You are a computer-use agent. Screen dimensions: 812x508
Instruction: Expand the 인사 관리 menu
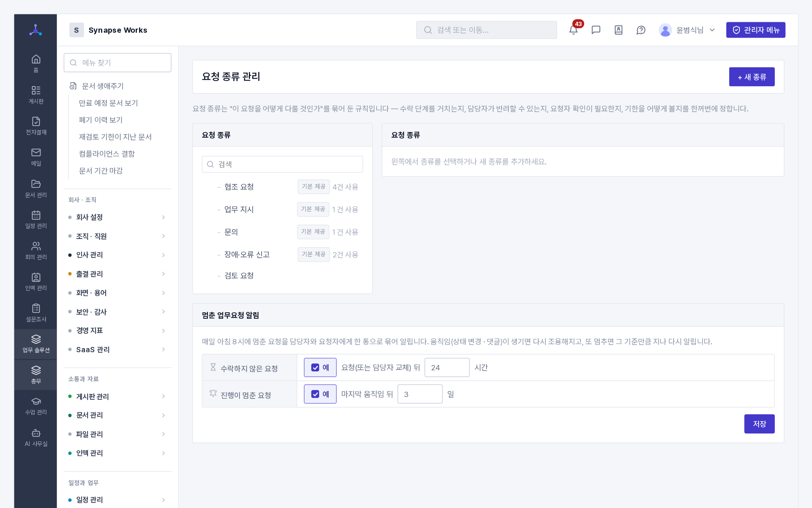tap(117, 255)
